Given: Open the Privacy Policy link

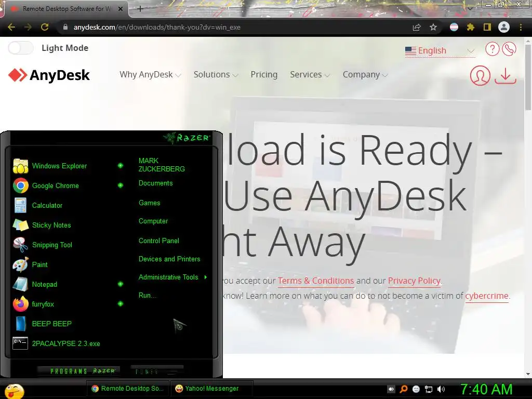Looking at the screenshot, I should point(414,281).
